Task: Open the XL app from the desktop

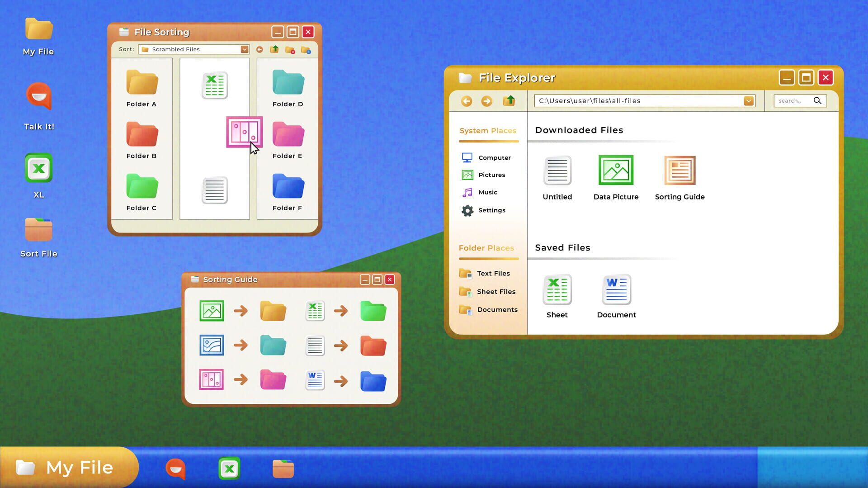Action: click(x=38, y=169)
